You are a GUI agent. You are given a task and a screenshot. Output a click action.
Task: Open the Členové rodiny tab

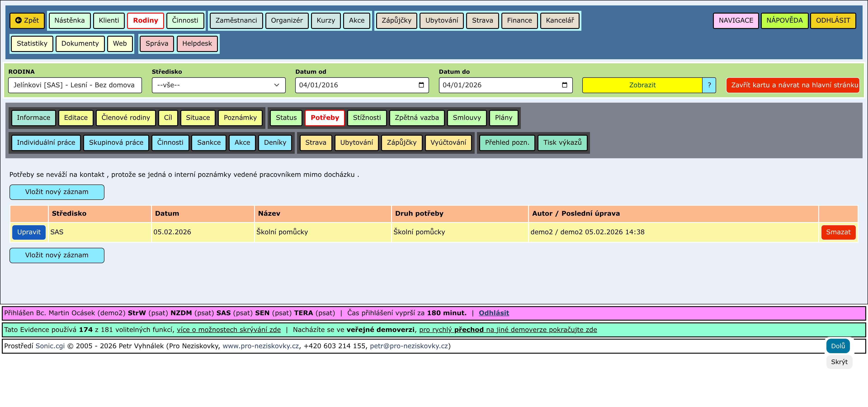[x=126, y=118]
